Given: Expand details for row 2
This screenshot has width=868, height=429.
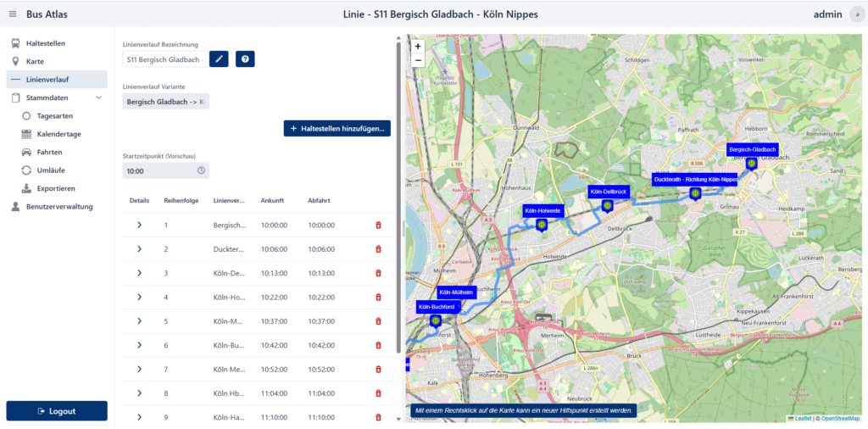Looking at the screenshot, I should coord(139,249).
